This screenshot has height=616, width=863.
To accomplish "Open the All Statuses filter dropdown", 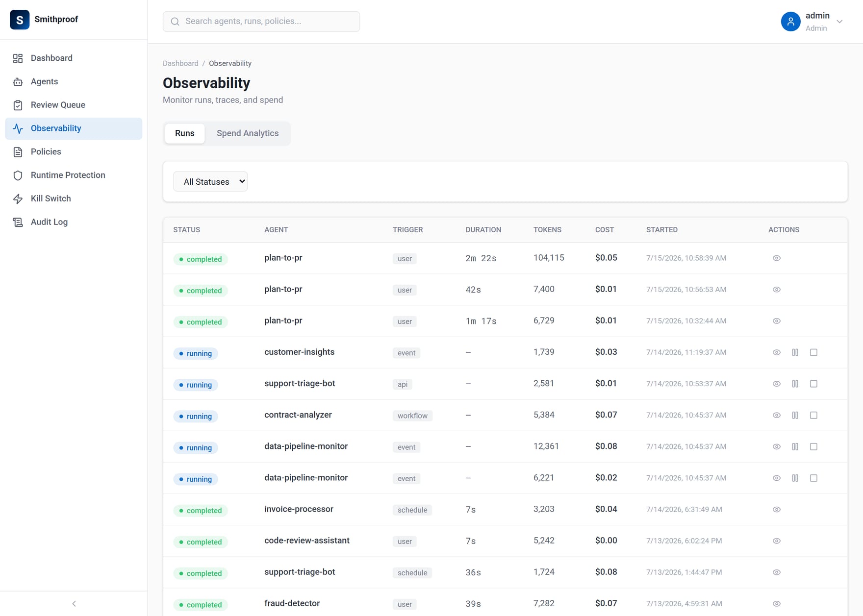I will click(210, 182).
